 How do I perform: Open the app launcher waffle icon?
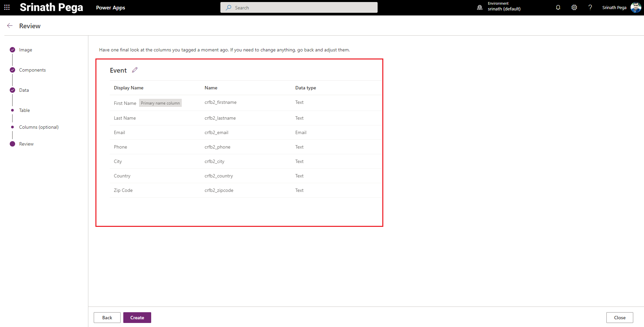(7, 7)
